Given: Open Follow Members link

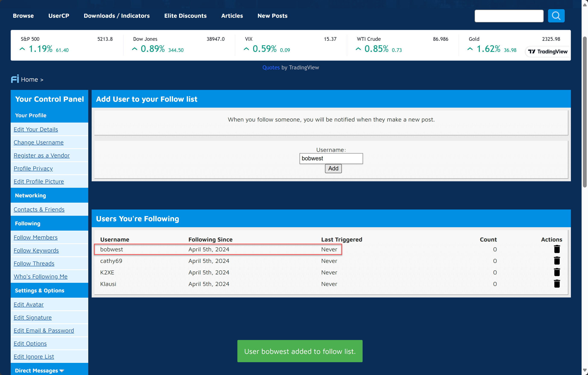Looking at the screenshot, I should click(x=35, y=237).
